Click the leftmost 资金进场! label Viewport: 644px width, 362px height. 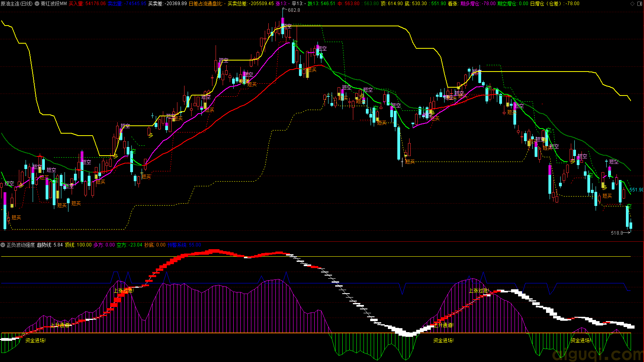35,340
